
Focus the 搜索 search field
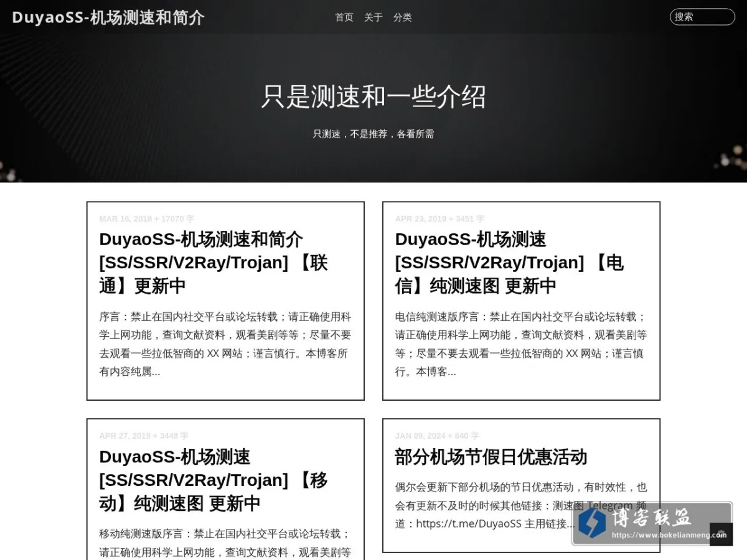tap(702, 17)
